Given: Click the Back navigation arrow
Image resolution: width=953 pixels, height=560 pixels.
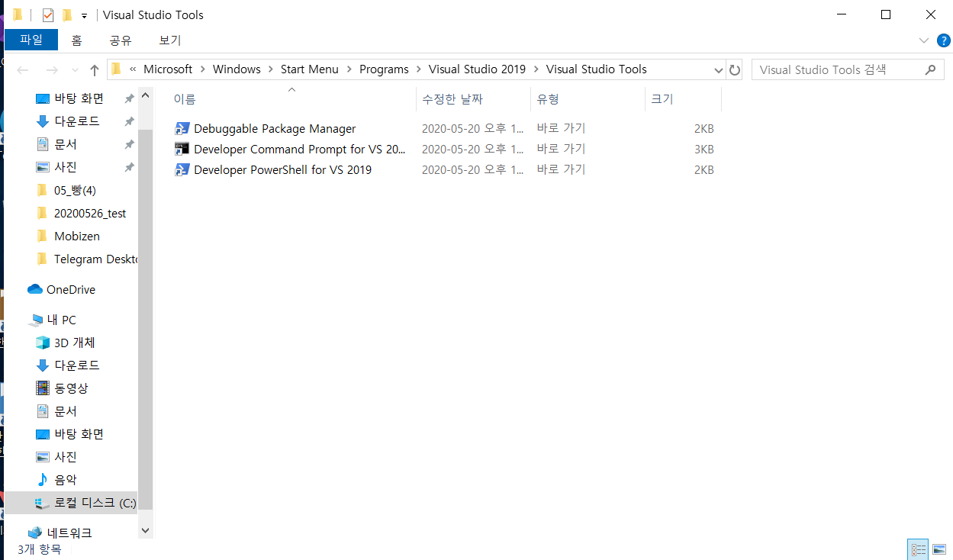Looking at the screenshot, I should (x=23, y=70).
